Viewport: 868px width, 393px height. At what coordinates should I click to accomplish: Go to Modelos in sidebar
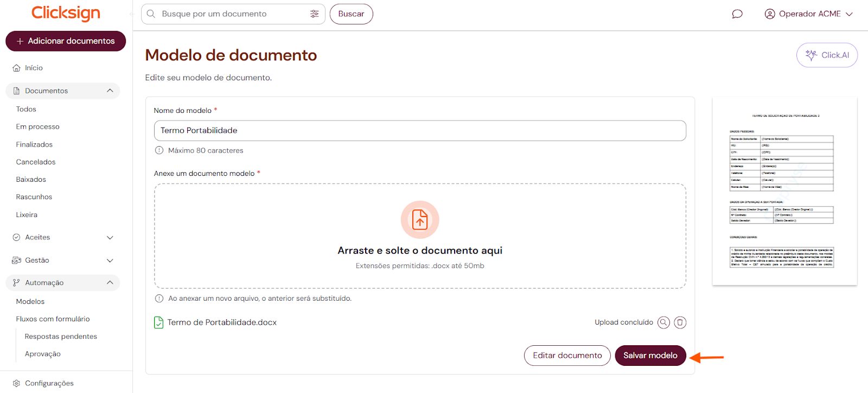(x=30, y=302)
